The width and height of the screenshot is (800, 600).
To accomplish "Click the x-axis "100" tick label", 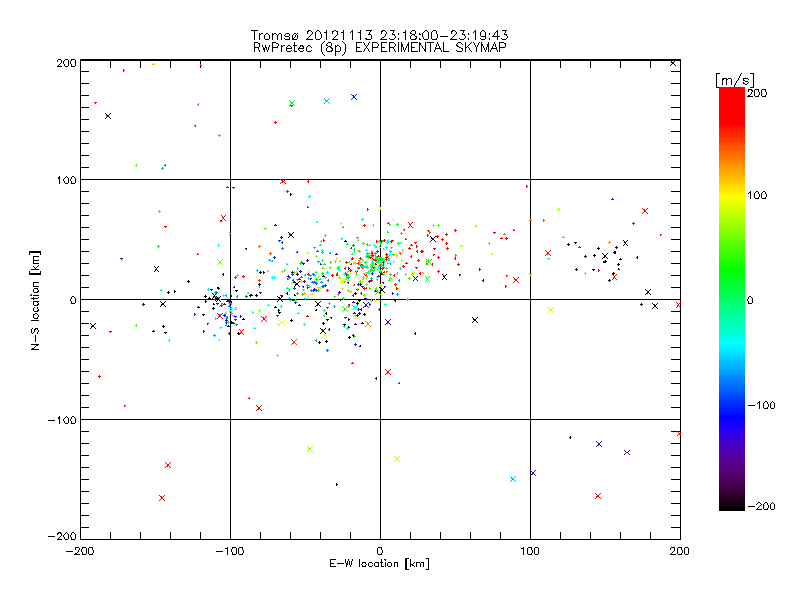I will coord(530,551).
